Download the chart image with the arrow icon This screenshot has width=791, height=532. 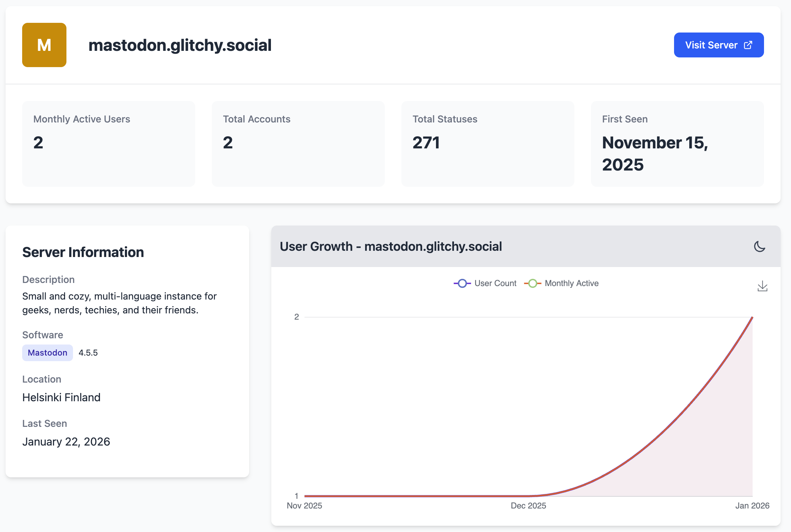(762, 286)
